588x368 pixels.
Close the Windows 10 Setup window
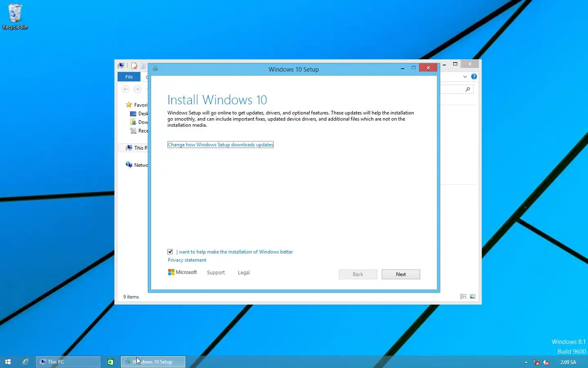[x=428, y=68]
